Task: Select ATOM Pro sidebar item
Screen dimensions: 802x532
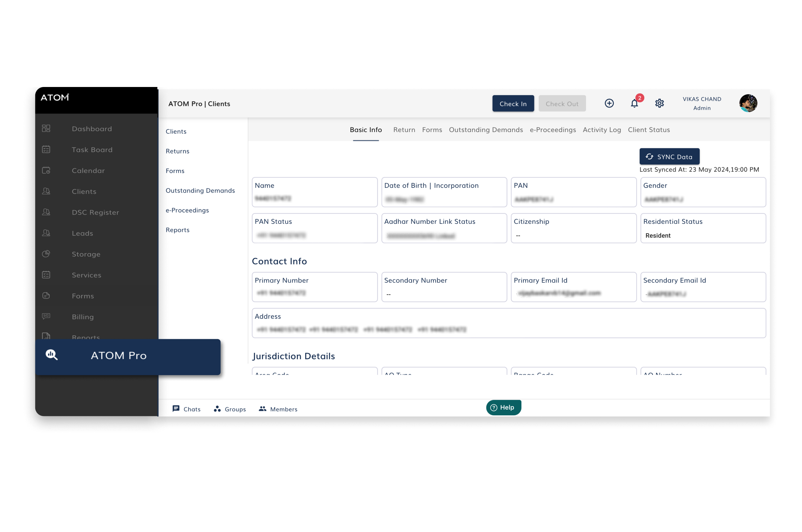Action: coord(128,357)
